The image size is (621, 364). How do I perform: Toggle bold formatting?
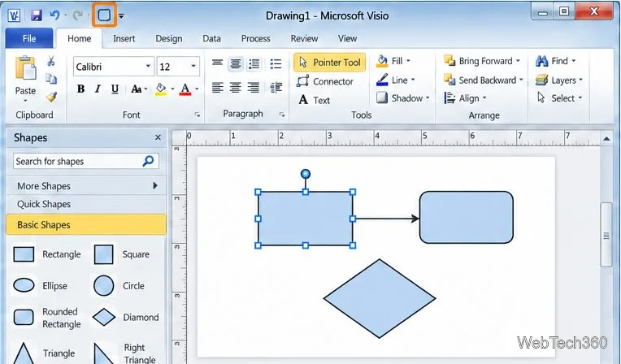[x=80, y=89]
